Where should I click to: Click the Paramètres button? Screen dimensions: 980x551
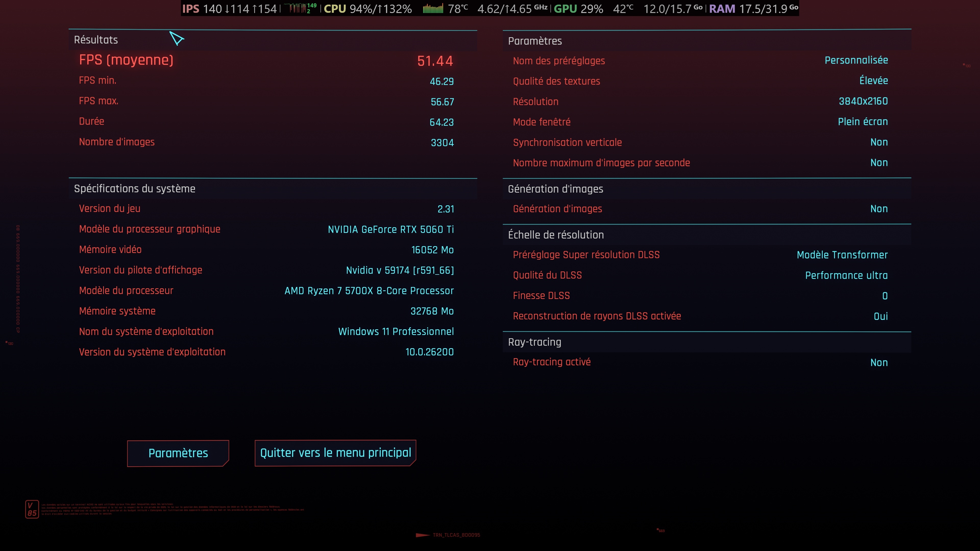[x=178, y=453]
